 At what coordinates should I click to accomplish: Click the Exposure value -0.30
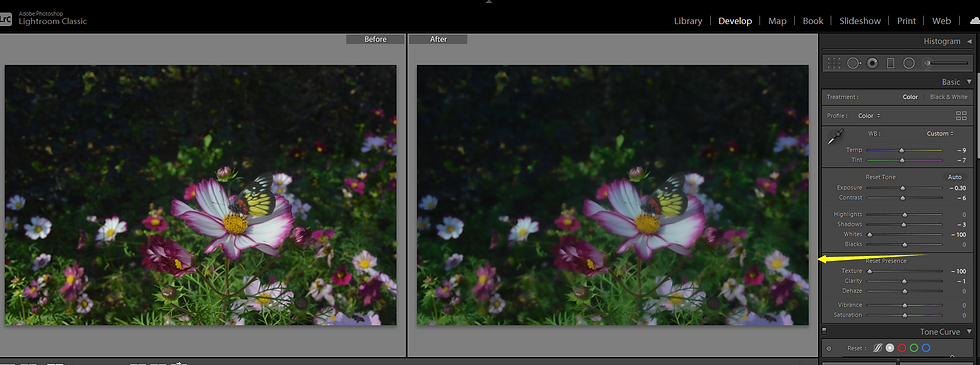click(x=957, y=188)
